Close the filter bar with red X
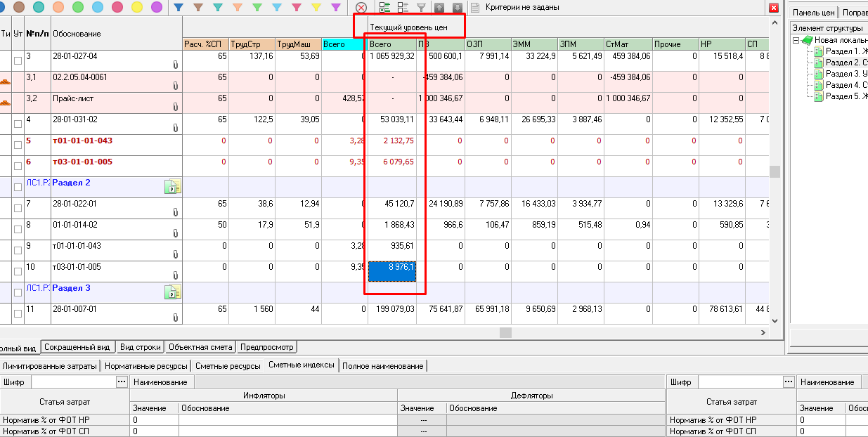The image size is (868, 437). [x=774, y=8]
